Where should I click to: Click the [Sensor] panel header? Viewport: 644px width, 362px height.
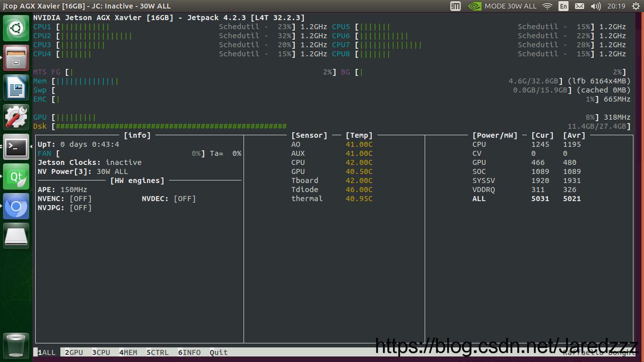coord(309,135)
